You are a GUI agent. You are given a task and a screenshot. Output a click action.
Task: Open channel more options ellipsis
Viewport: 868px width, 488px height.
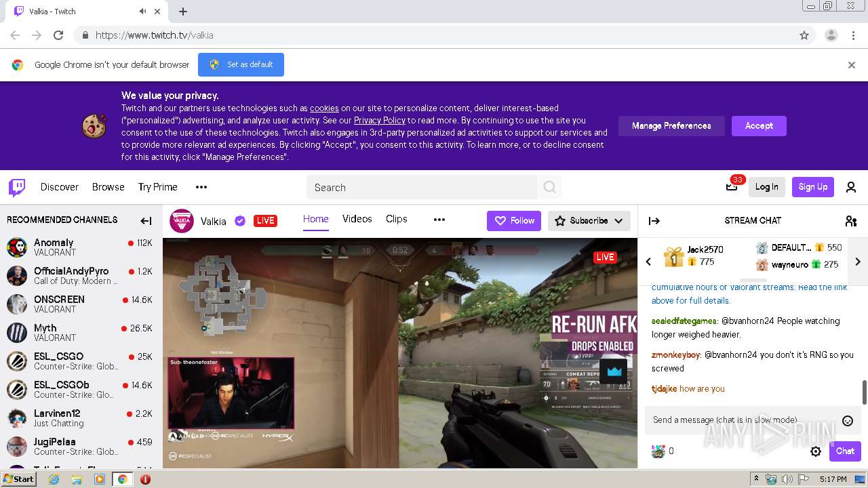(439, 220)
